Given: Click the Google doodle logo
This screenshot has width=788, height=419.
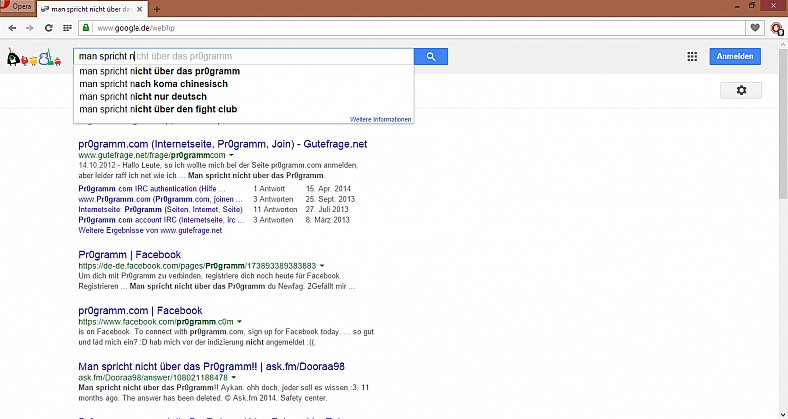Looking at the screenshot, I should pyautogui.click(x=34, y=58).
